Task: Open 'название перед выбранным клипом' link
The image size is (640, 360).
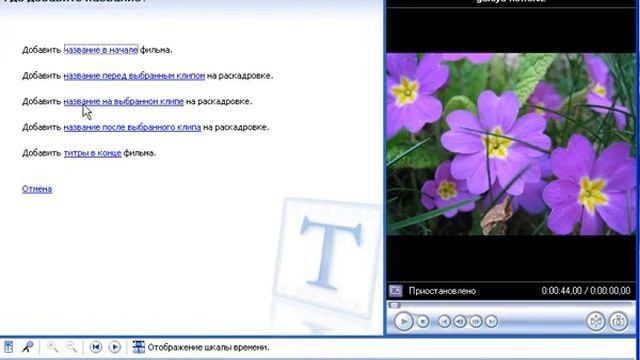Action: point(134,76)
